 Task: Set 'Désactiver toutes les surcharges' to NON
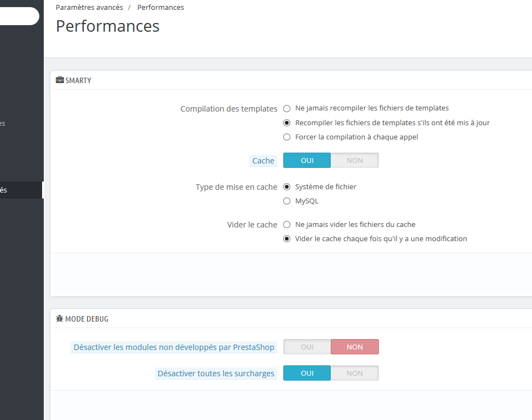pos(354,374)
